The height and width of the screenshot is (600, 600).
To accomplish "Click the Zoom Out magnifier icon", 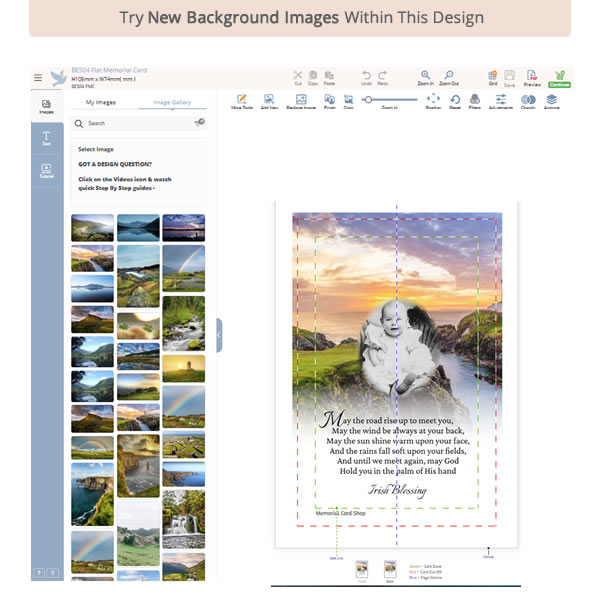I will pos(449,77).
